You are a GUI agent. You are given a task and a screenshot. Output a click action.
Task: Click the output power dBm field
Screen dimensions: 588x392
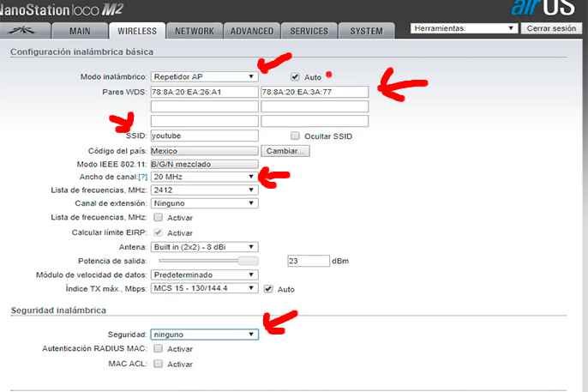(309, 261)
